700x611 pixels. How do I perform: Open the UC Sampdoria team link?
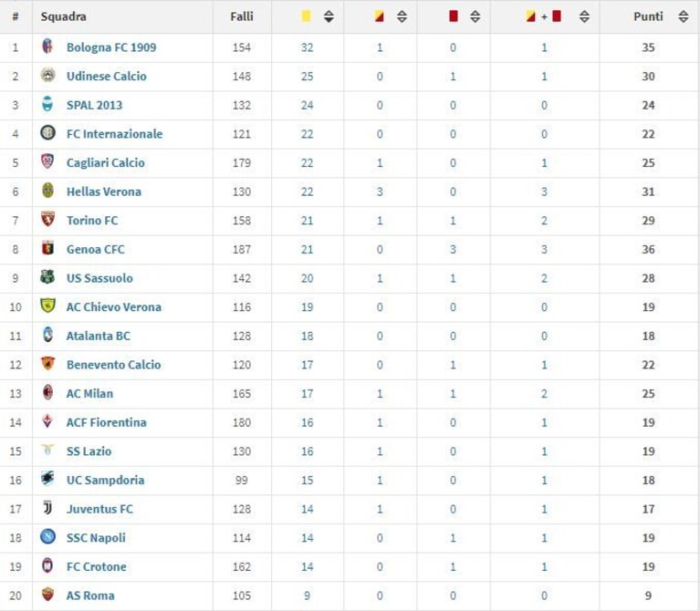tap(105, 481)
